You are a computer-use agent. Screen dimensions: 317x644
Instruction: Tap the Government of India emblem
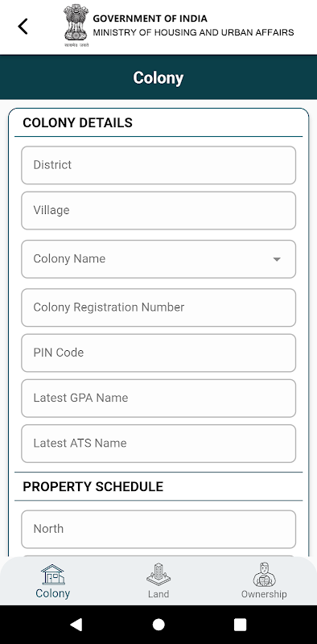pos(76,26)
